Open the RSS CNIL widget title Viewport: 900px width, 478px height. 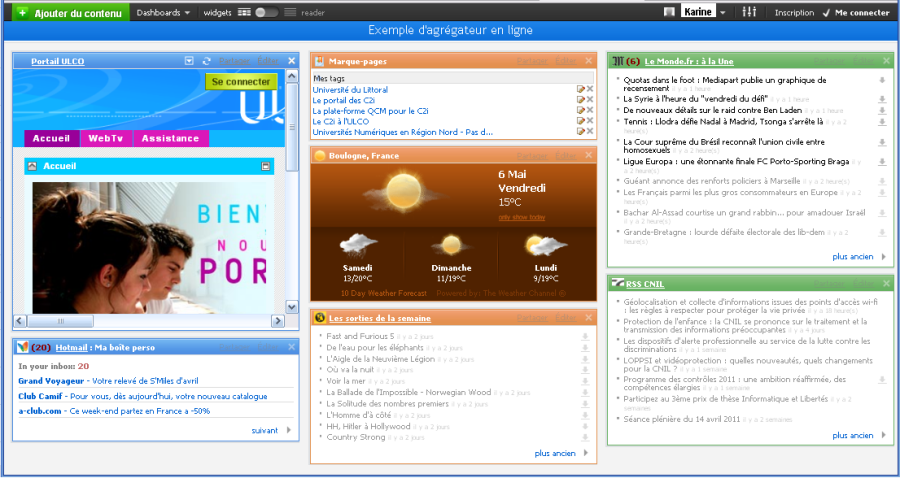645,284
